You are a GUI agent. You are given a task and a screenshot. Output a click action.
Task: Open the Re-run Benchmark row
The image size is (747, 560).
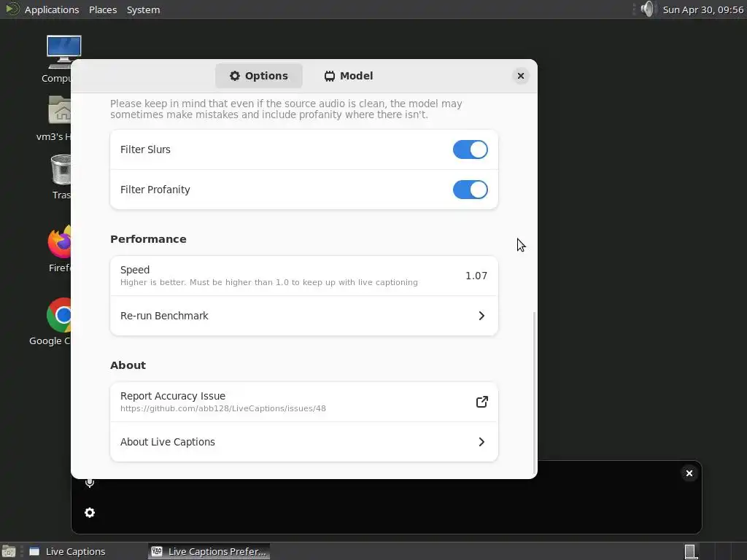(304, 316)
